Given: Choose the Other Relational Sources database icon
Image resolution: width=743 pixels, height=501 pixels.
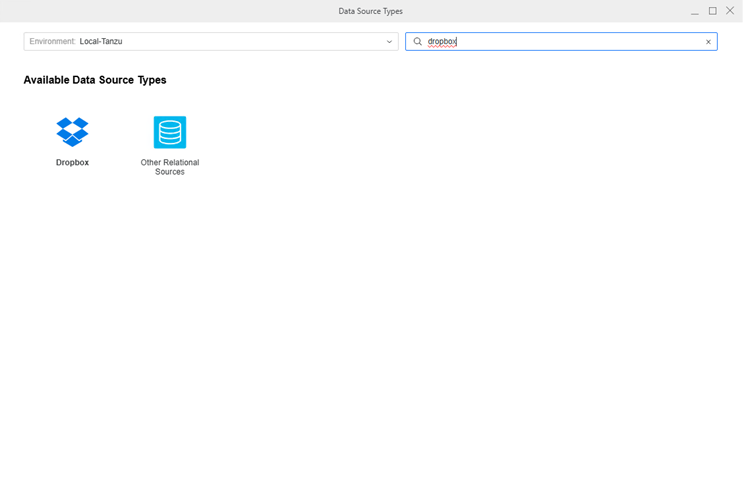Looking at the screenshot, I should [x=170, y=132].
